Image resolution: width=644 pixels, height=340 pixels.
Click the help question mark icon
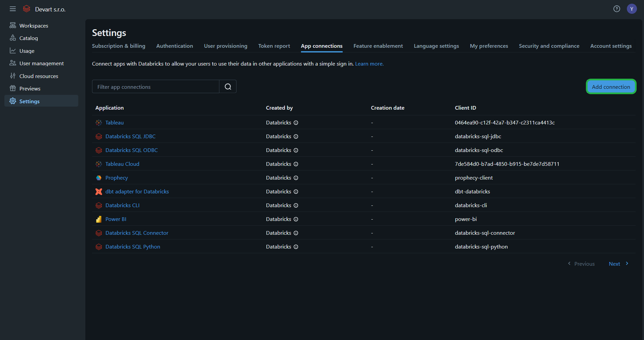(x=616, y=9)
